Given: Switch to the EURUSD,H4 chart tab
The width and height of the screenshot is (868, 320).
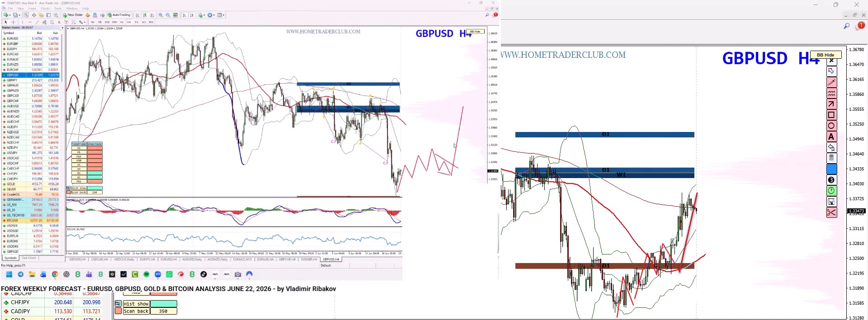Looking at the screenshot, I should (169, 259).
